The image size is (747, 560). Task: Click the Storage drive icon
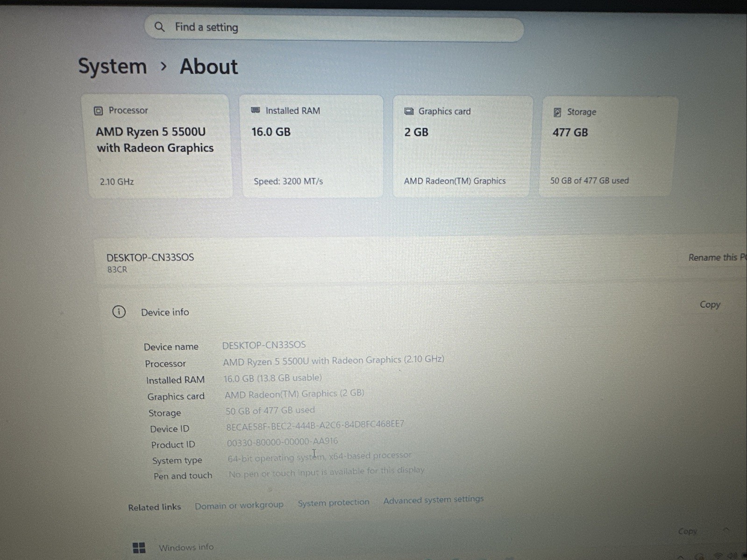point(557,112)
